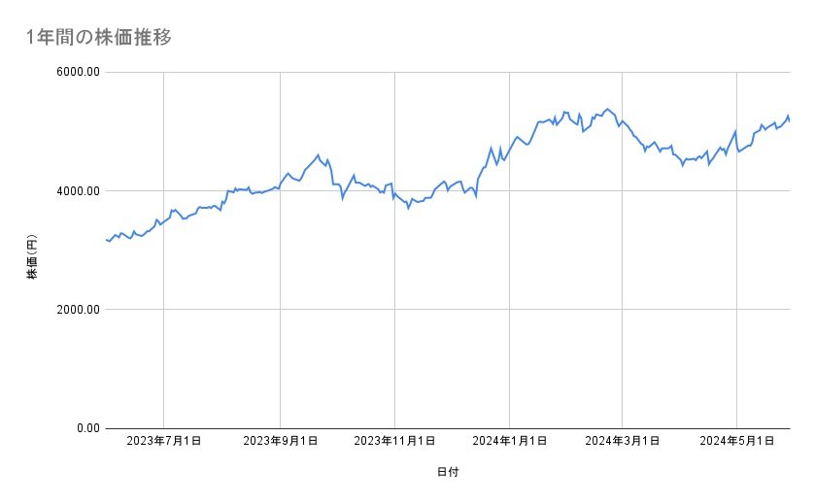Click the 2023年11月1日 date label
Viewport: 815px width, 504px height.
[x=394, y=441]
